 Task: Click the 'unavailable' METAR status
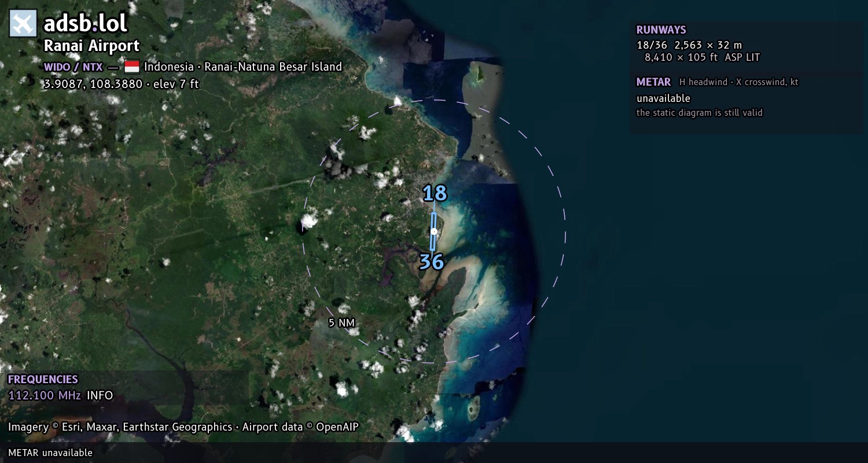tap(663, 98)
